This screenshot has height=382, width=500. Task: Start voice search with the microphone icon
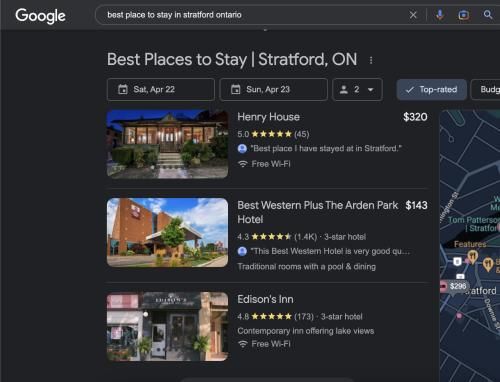coord(440,15)
